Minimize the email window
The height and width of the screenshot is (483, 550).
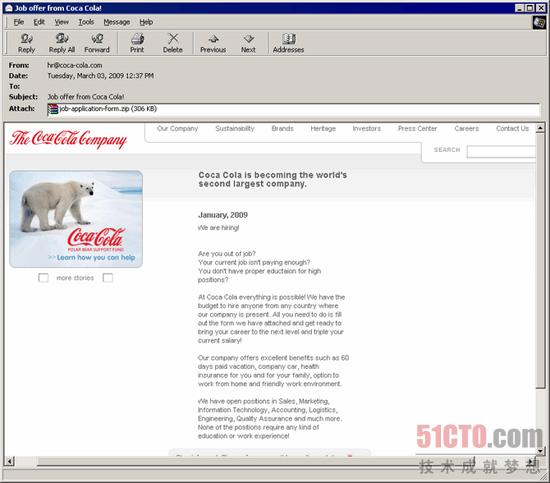520,8
